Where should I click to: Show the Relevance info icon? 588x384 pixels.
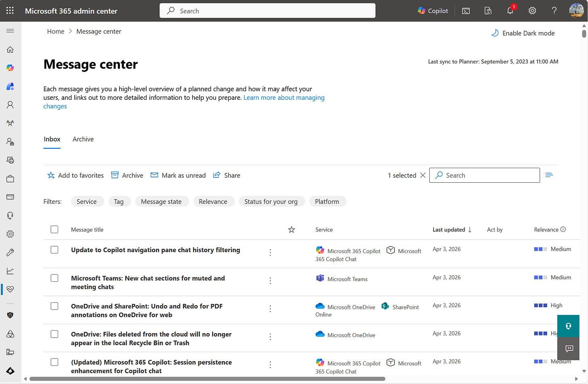[x=563, y=229]
